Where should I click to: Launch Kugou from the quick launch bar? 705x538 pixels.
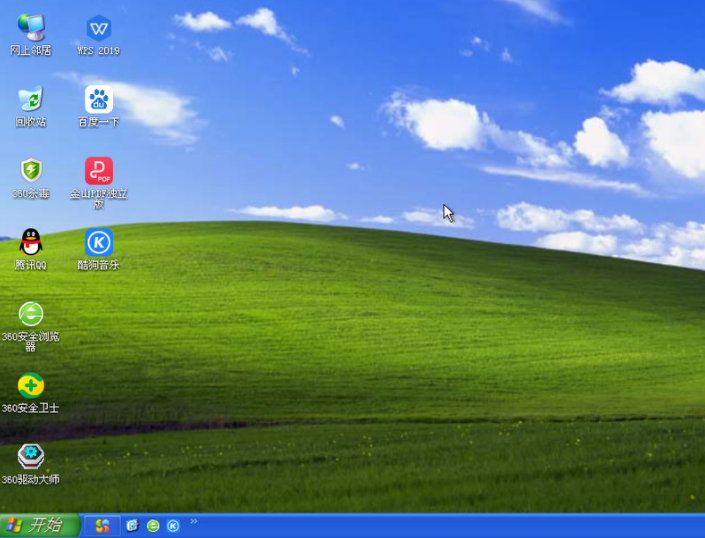173,525
